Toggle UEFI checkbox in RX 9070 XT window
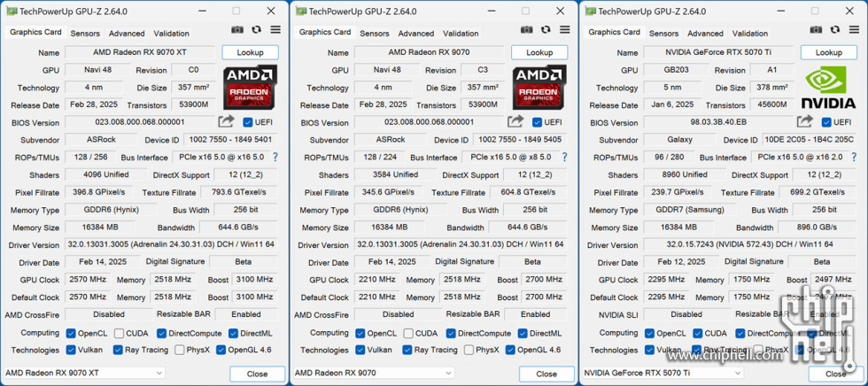 click(x=247, y=122)
